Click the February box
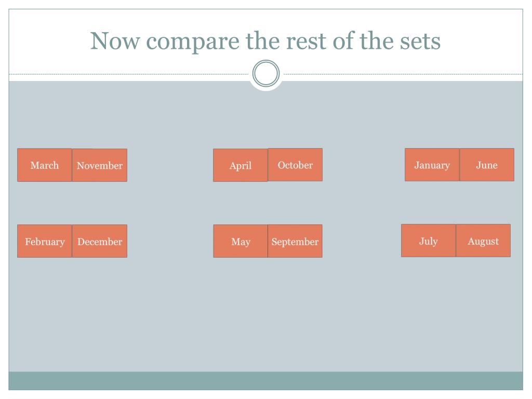The width and height of the screenshot is (532, 399). [45, 241]
